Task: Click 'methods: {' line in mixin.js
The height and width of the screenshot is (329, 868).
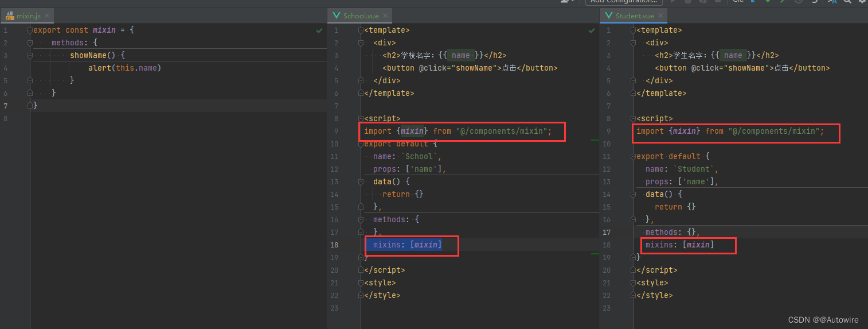Action: tap(75, 42)
